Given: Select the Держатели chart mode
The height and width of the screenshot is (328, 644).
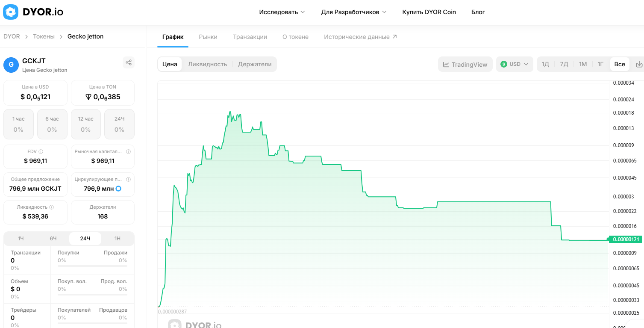Looking at the screenshot, I should pyautogui.click(x=255, y=64).
